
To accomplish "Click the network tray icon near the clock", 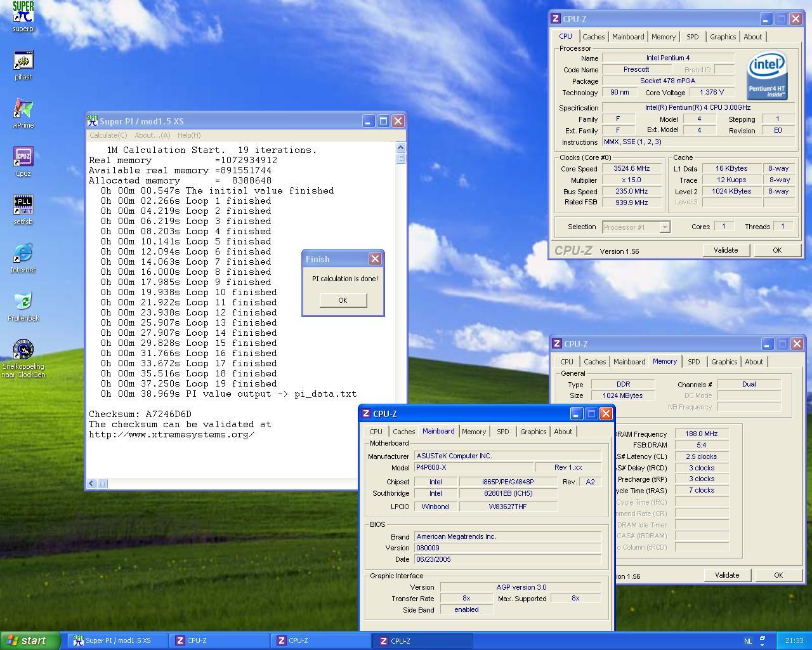I will click(763, 640).
